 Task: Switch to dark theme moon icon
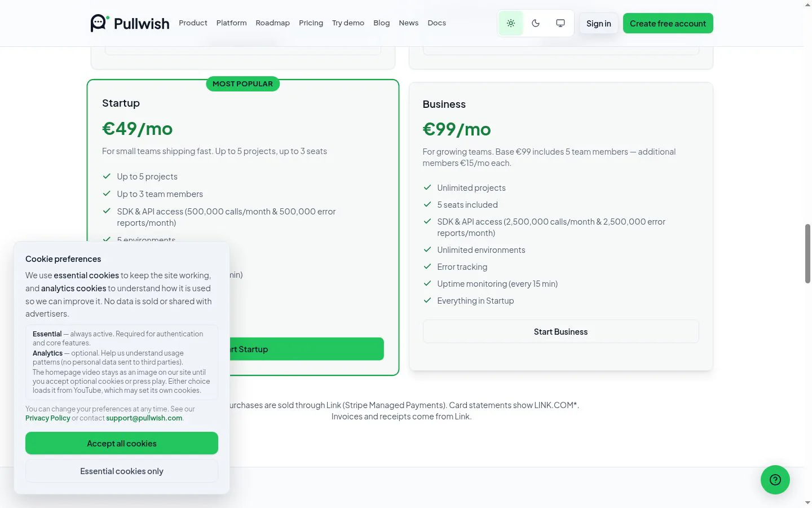pos(536,23)
